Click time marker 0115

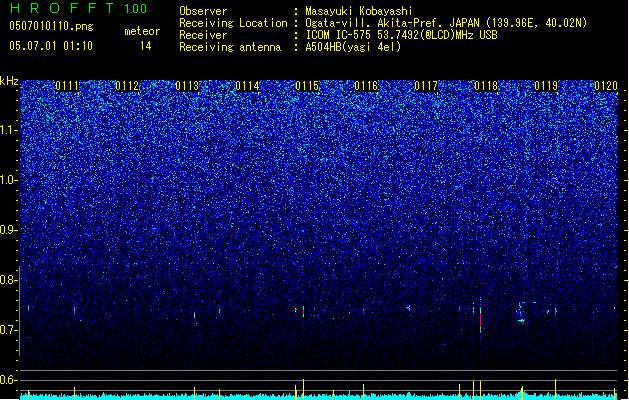click(x=307, y=86)
